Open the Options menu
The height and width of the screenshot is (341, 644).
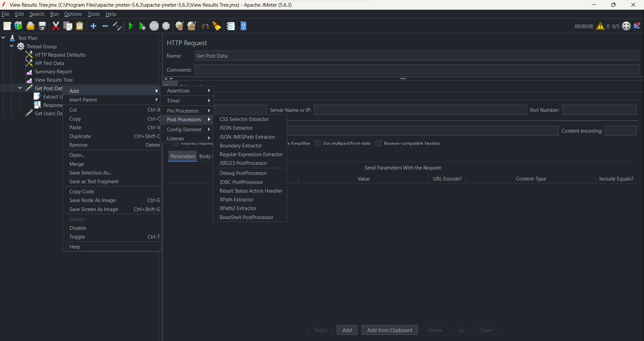click(x=73, y=14)
